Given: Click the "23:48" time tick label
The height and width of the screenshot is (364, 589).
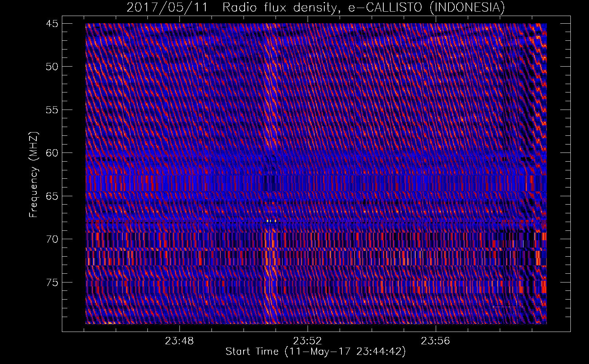Looking at the screenshot, I should [179, 341].
